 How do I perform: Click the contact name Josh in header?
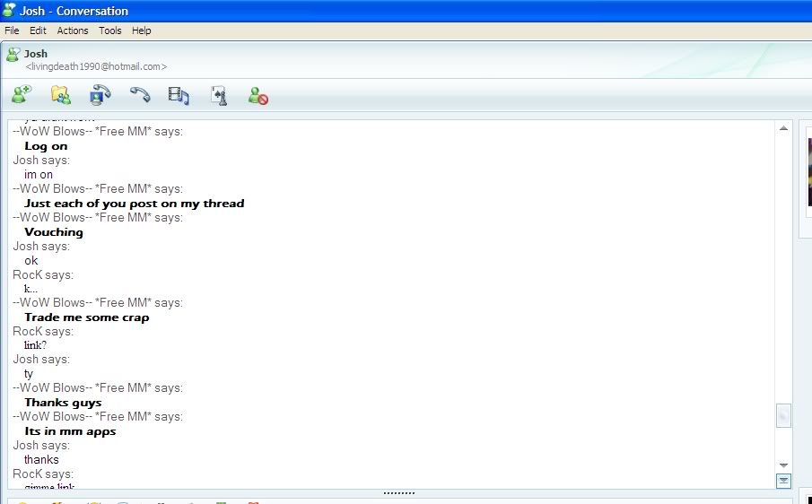pyautogui.click(x=36, y=54)
